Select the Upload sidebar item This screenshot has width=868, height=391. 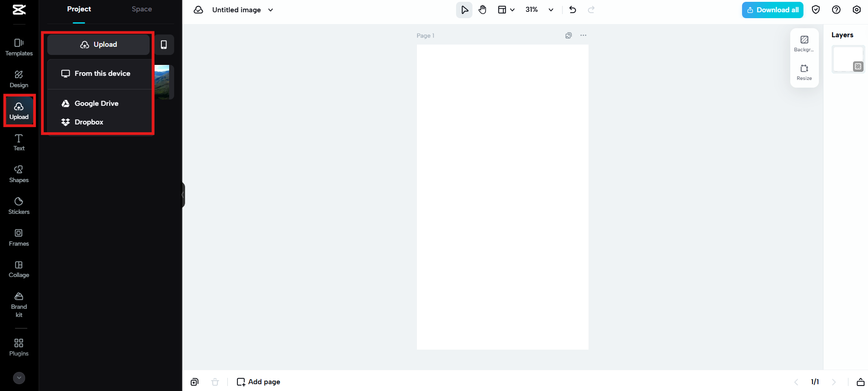tap(19, 111)
